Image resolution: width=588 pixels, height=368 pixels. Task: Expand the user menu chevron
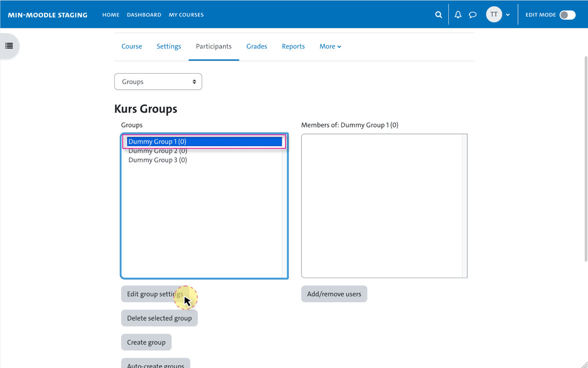click(508, 15)
